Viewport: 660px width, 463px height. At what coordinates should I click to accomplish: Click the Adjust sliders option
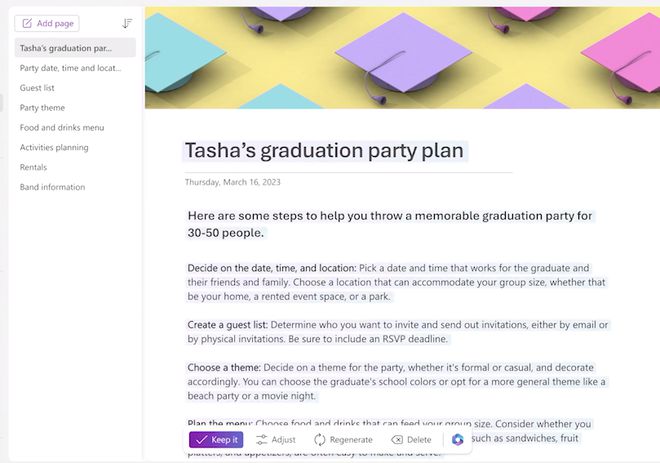click(x=276, y=439)
